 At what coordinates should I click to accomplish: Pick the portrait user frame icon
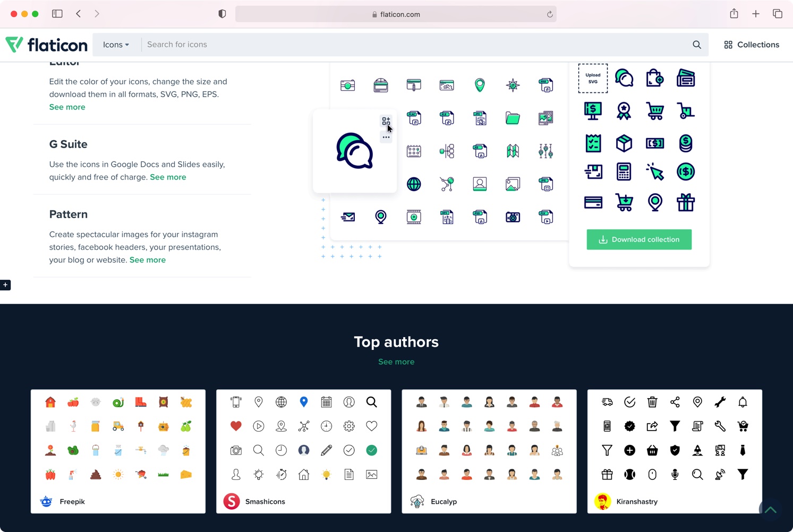point(480,184)
